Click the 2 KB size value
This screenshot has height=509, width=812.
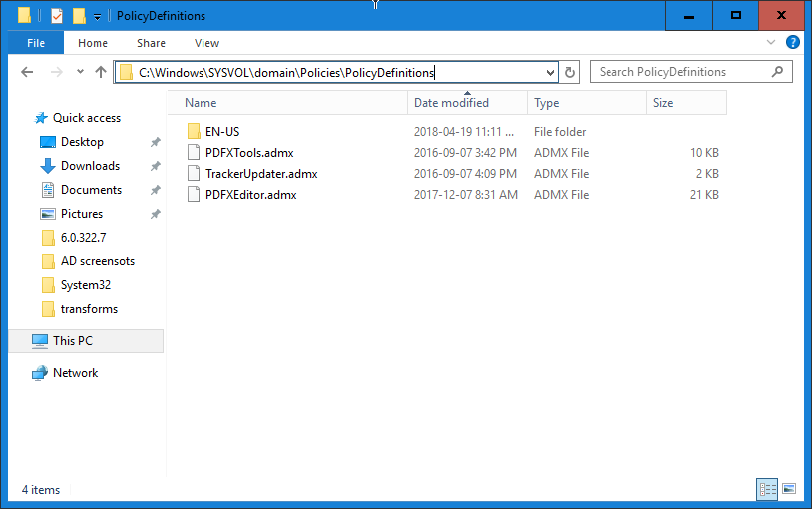[707, 174]
